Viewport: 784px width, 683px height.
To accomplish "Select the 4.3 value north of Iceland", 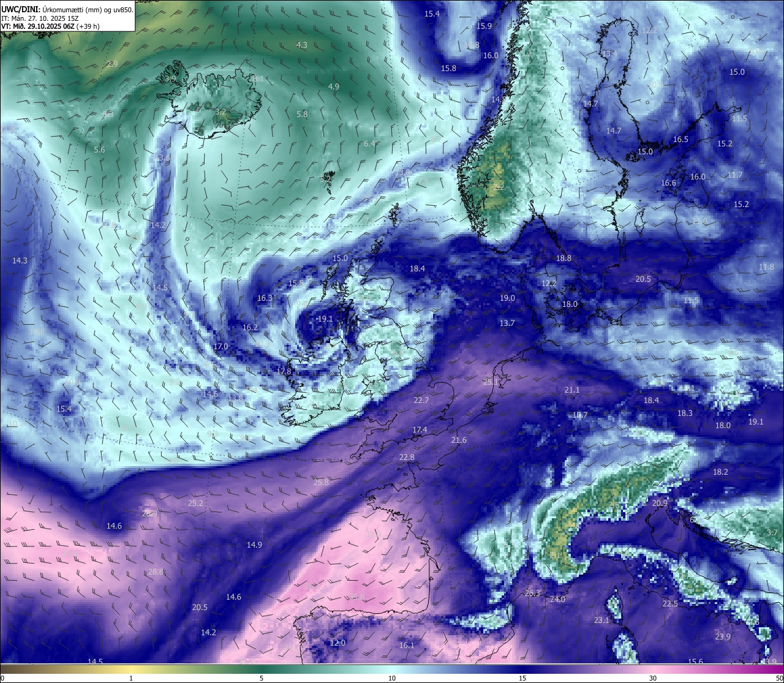I will coord(301,45).
